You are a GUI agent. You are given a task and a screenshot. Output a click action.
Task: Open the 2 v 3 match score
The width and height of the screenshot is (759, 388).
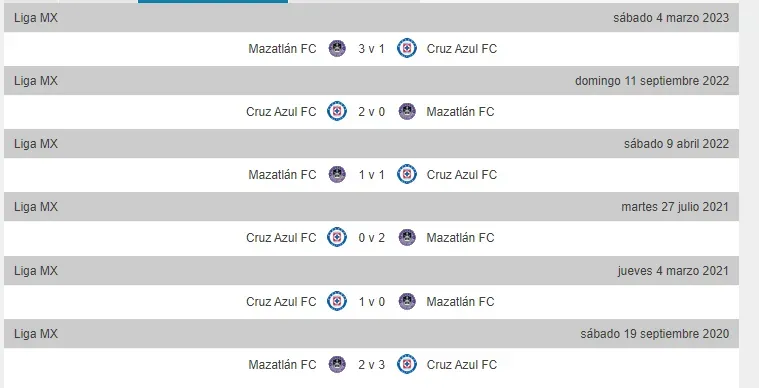[372, 364]
